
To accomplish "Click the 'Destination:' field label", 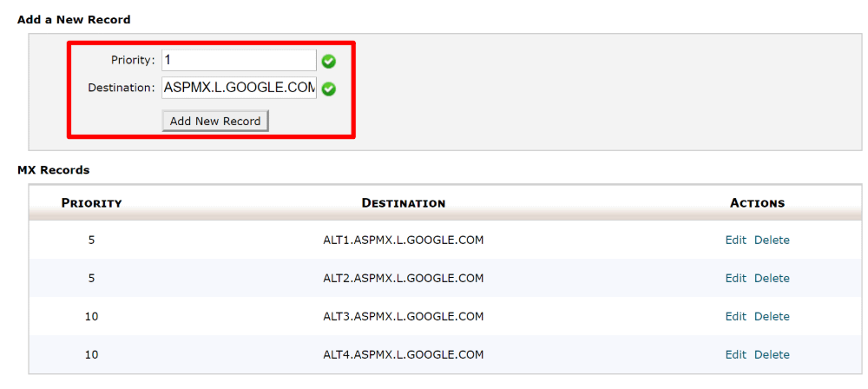I will click(x=122, y=88).
